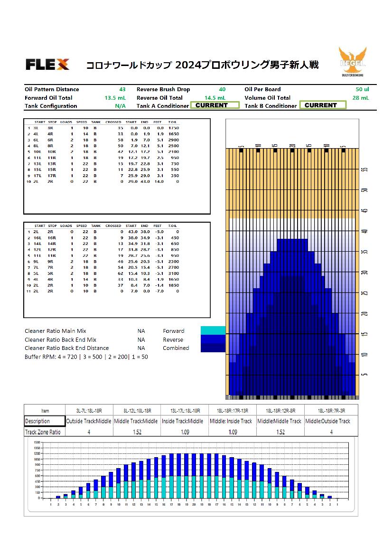Click the cyan Forward legend swatch
Viewport: 392px width, 555px height.
[213, 330]
